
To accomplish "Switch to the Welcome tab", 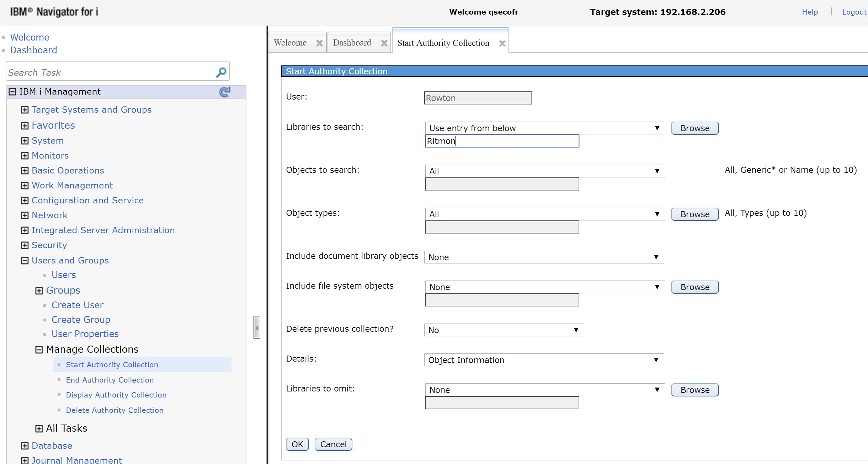I will [x=290, y=43].
